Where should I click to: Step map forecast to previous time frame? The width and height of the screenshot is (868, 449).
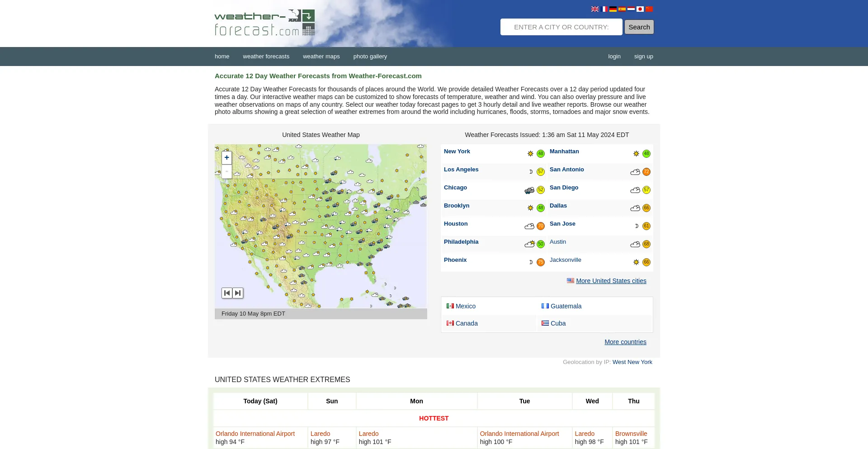[x=227, y=293]
